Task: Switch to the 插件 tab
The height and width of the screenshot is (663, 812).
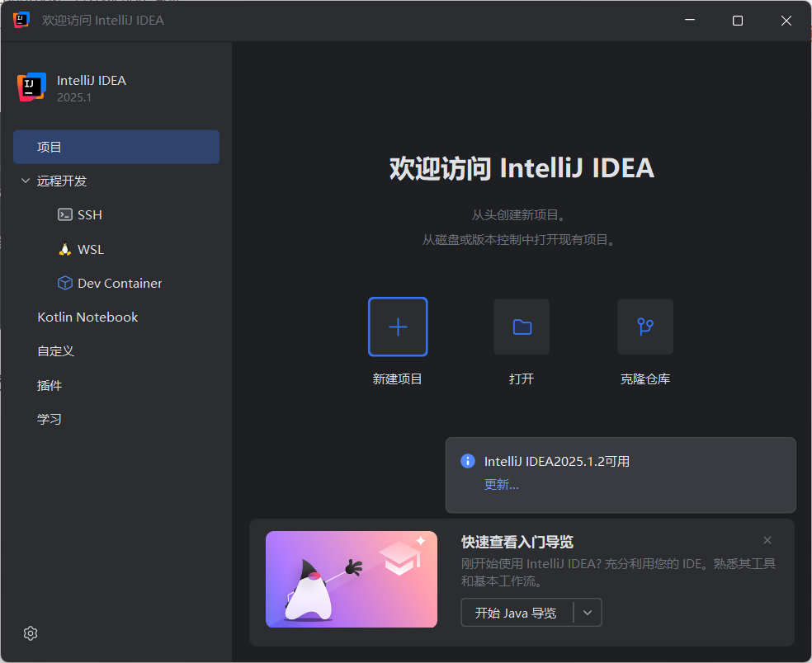Action: tap(50, 384)
